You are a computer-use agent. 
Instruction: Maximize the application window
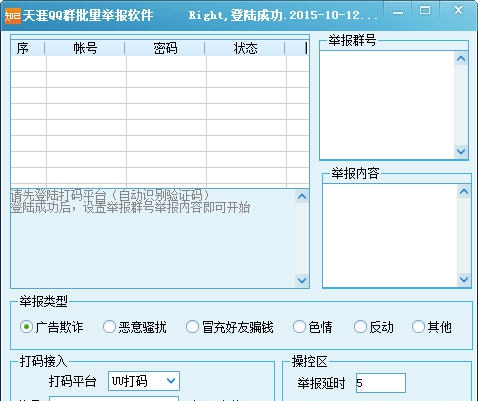pyautogui.click(x=424, y=10)
